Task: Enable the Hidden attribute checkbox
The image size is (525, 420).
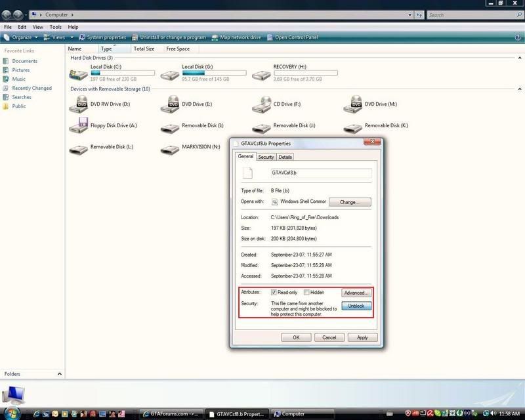Action: coord(306,293)
